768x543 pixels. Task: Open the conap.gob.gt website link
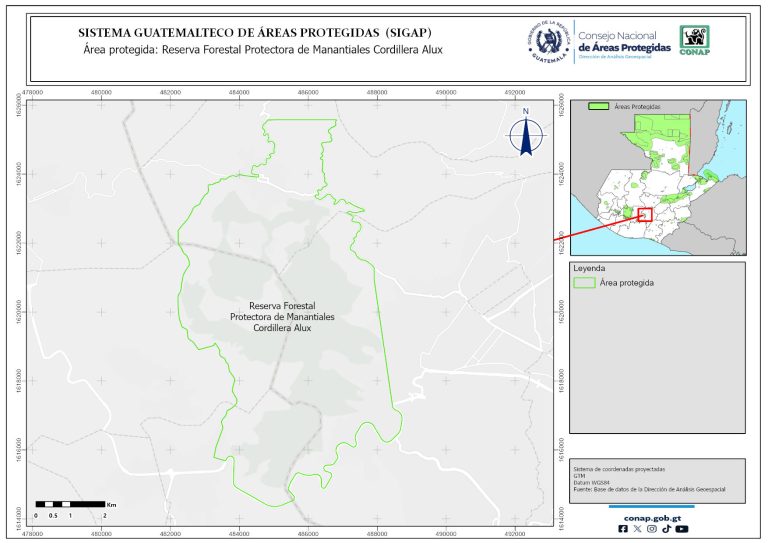point(652,517)
